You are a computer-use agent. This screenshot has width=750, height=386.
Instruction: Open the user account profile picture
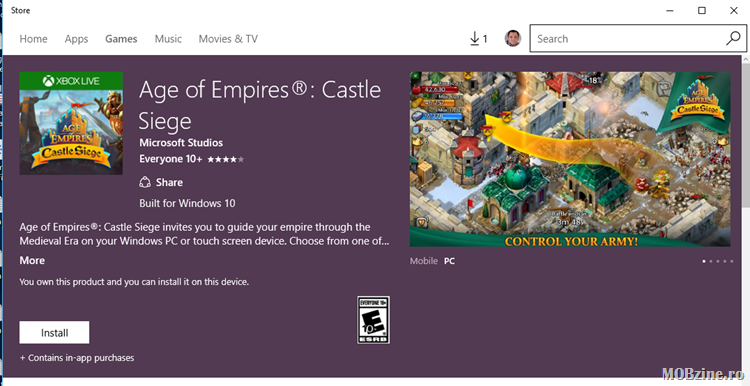coord(512,38)
